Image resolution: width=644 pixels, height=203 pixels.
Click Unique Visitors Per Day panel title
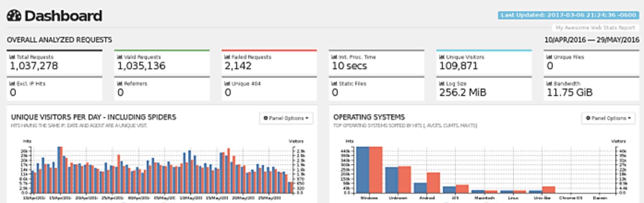point(94,117)
